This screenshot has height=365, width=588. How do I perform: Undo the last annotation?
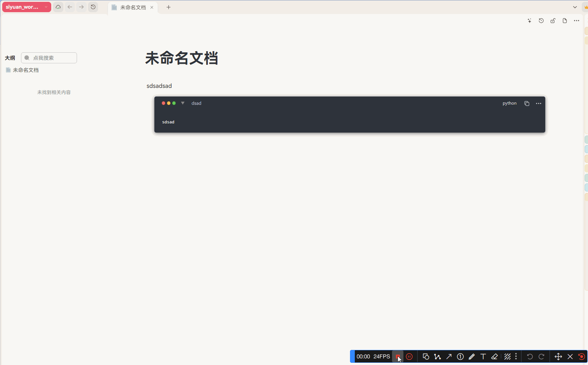pos(530,357)
